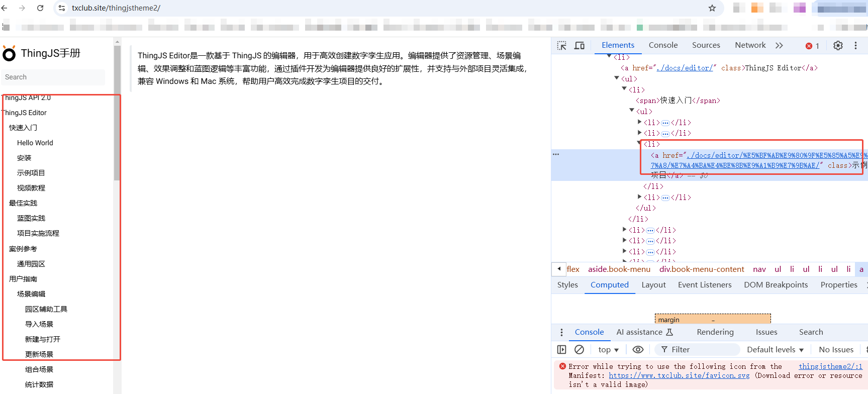Open the Event Listeners pane tab
This screenshot has width=868, height=394.
705,285
